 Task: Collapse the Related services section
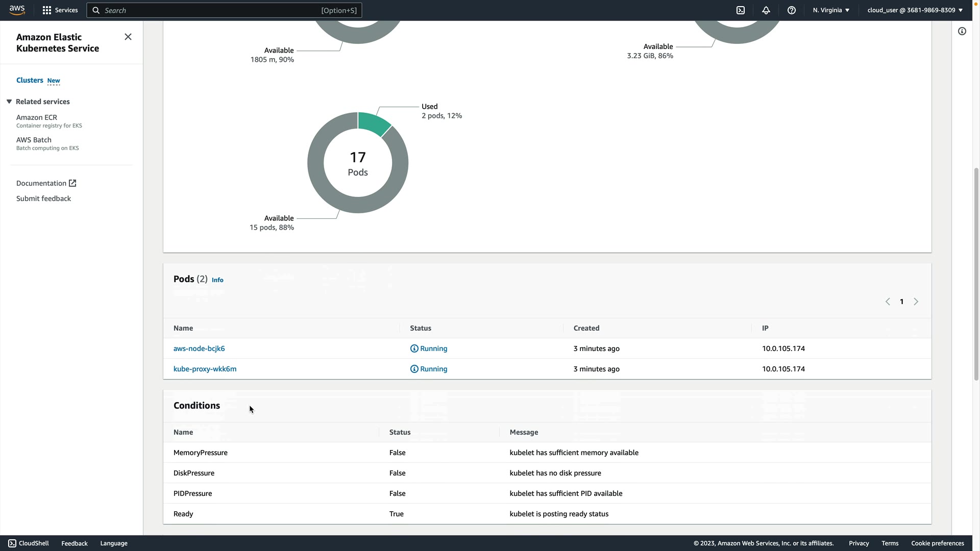(9, 102)
